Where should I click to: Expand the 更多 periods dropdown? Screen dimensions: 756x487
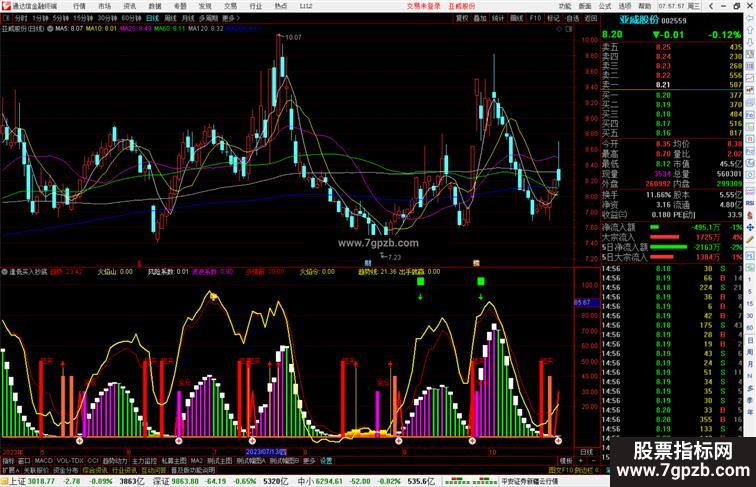coord(230,18)
